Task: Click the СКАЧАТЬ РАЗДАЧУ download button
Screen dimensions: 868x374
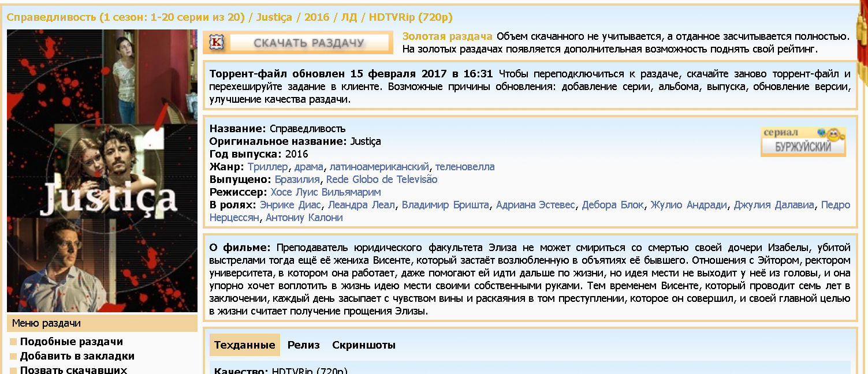Action: (x=298, y=43)
